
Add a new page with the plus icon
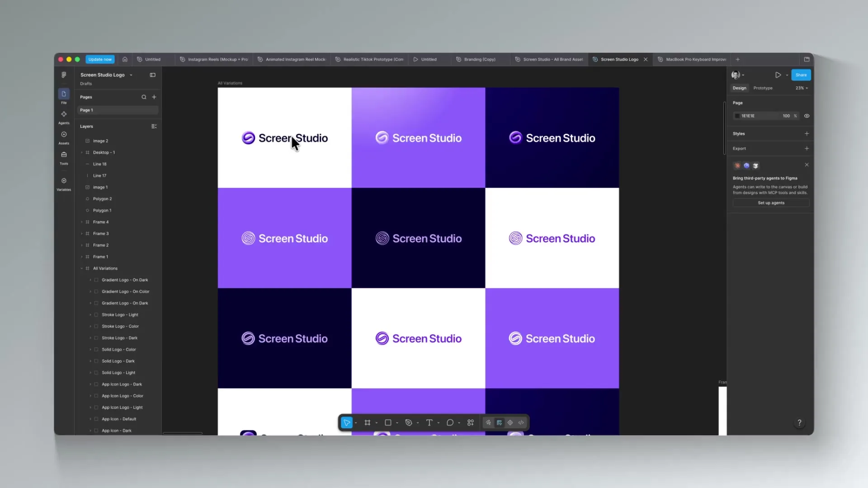pos(154,97)
